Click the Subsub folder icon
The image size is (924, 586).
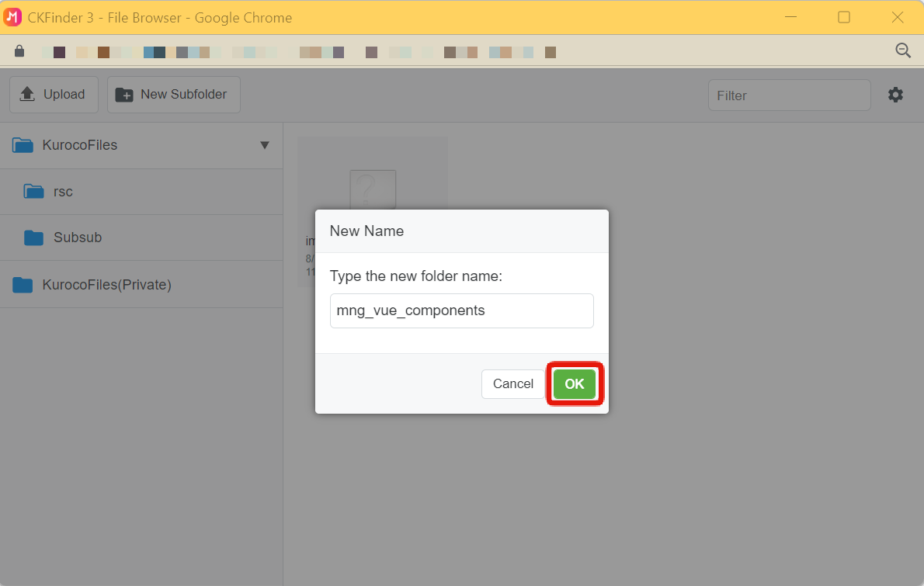[x=33, y=238]
